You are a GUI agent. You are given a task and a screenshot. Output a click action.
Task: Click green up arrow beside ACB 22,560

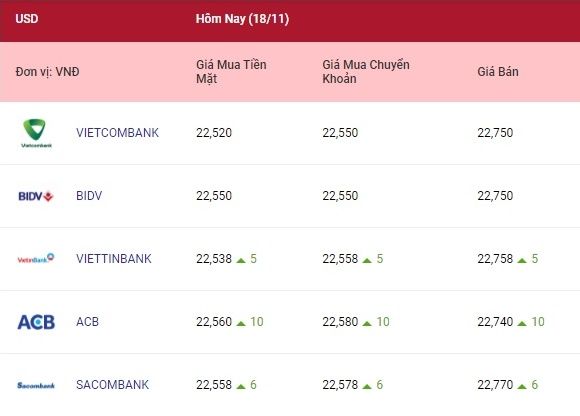click(x=241, y=324)
